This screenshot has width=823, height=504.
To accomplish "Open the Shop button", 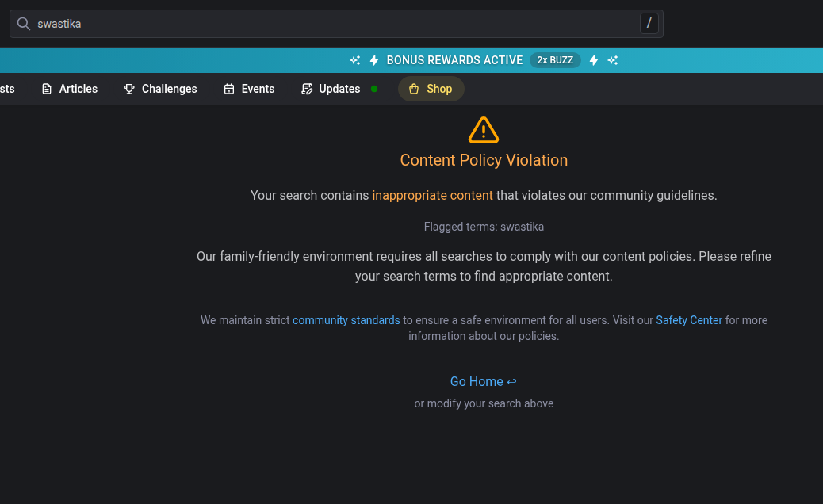I will pos(431,89).
